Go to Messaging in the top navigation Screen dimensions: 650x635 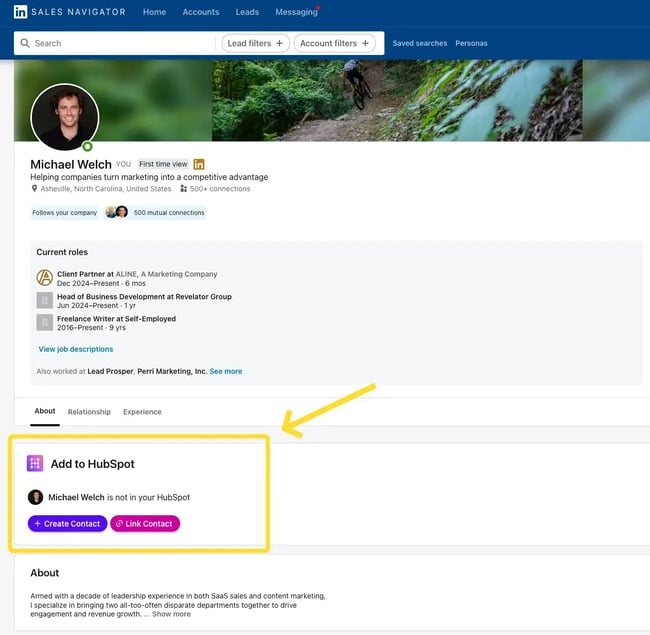(295, 12)
